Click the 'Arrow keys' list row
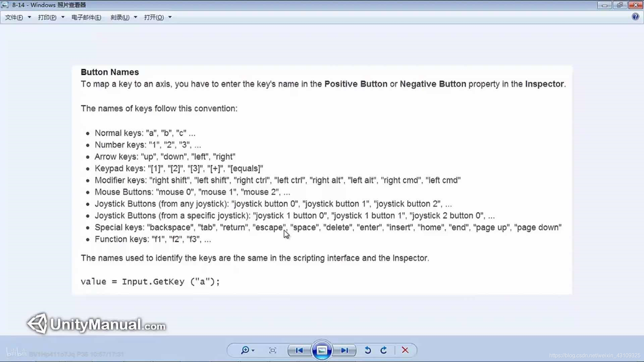The width and height of the screenshot is (644, 362). click(165, 157)
